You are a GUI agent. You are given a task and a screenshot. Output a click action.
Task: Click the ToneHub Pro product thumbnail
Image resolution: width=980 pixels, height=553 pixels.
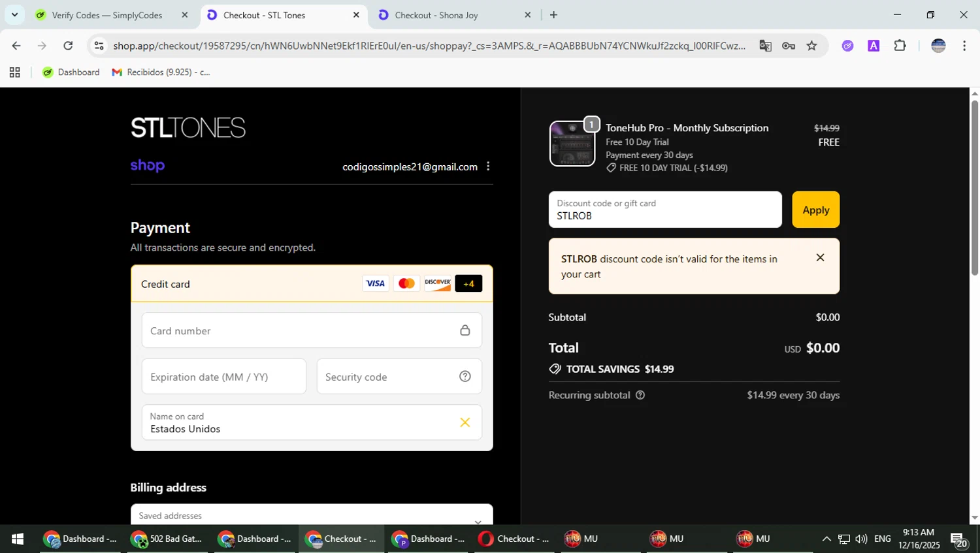[x=572, y=144]
